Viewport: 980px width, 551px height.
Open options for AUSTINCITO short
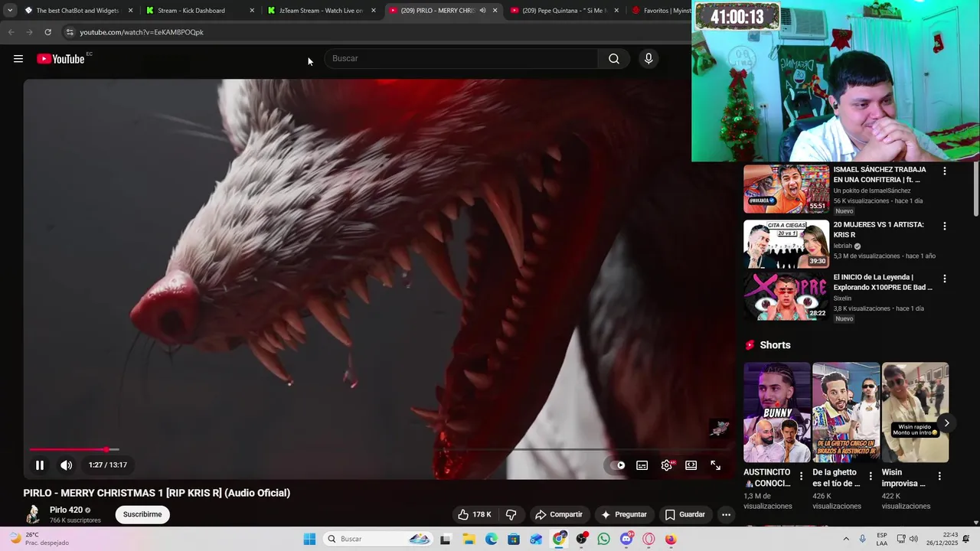click(x=801, y=476)
